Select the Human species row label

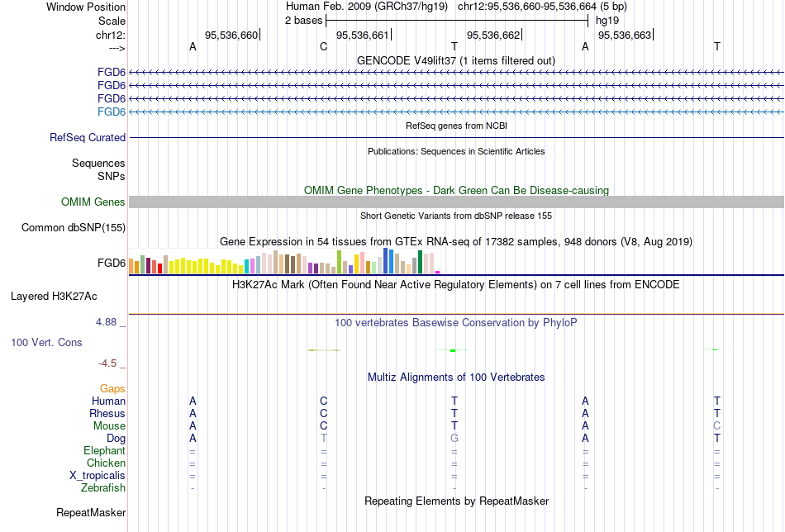tap(108, 401)
